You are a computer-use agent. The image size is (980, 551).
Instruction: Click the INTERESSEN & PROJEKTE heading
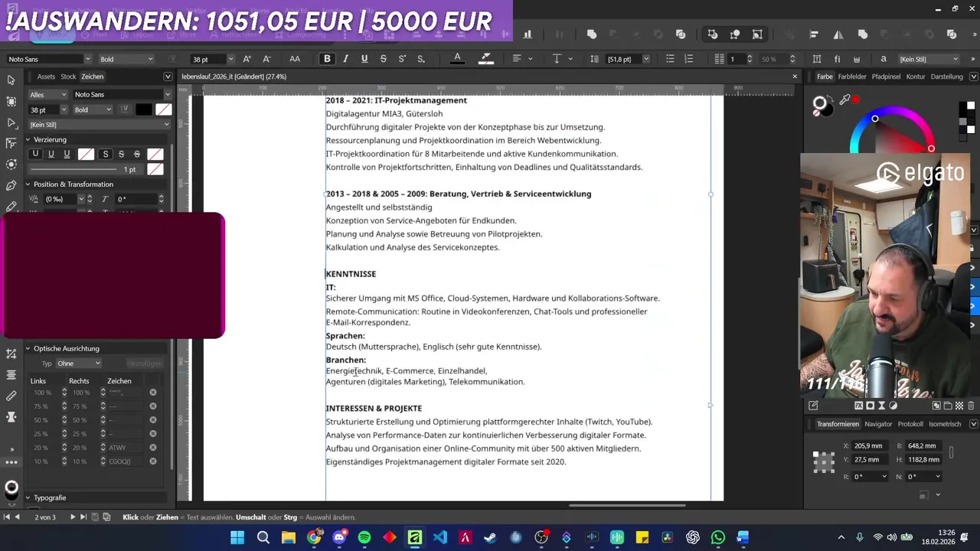point(374,409)
